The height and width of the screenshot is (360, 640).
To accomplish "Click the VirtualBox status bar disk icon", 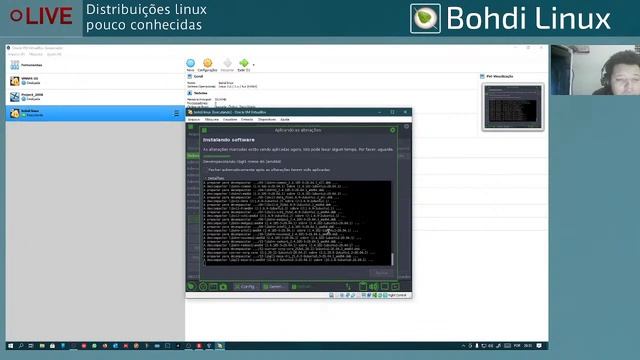I will pos(331,295).
